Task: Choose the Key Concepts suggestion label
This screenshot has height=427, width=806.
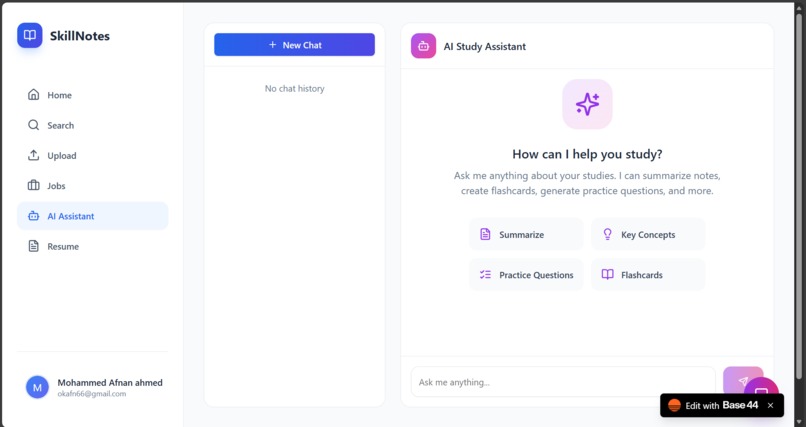Action: click(x=648, y=235)
